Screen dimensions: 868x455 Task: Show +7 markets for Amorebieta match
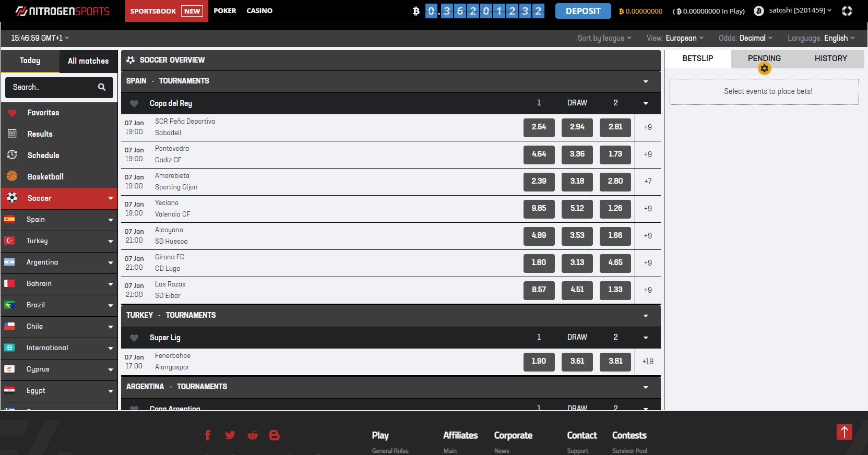(x=648, y=182)
